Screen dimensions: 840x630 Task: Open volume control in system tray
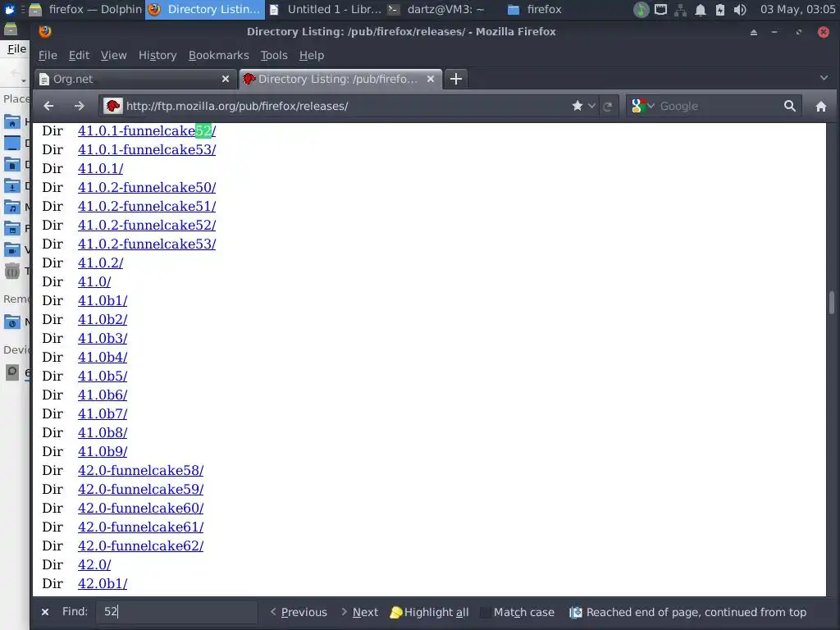[741, 10]
